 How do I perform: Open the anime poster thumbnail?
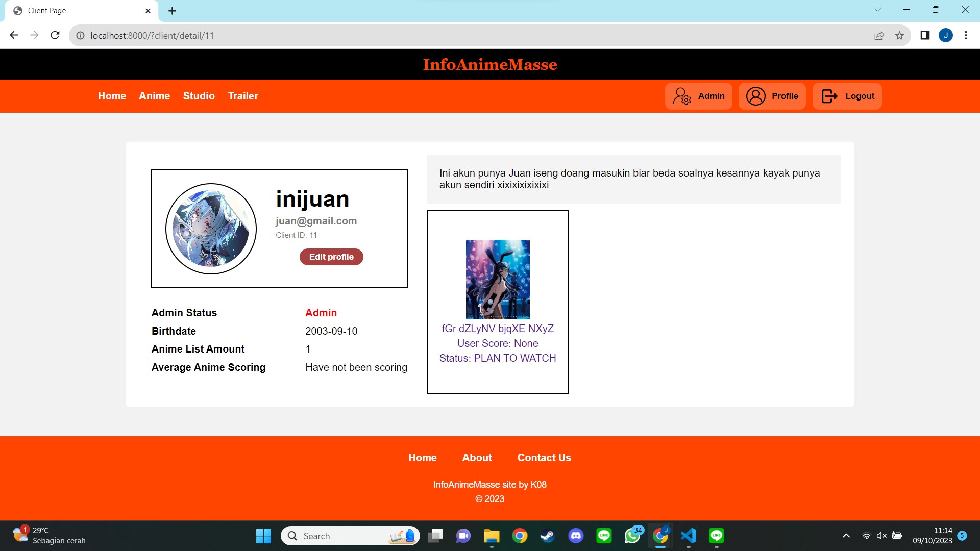pos(498,279)
